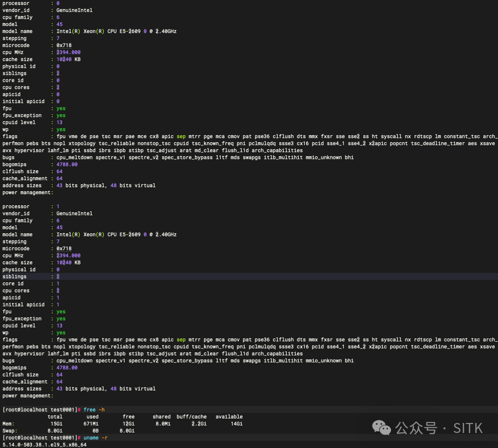Click 'cpuid level' value 13 in processor 0 block
This screenshot has width=498, height=448.
click(x=60, y=122)
